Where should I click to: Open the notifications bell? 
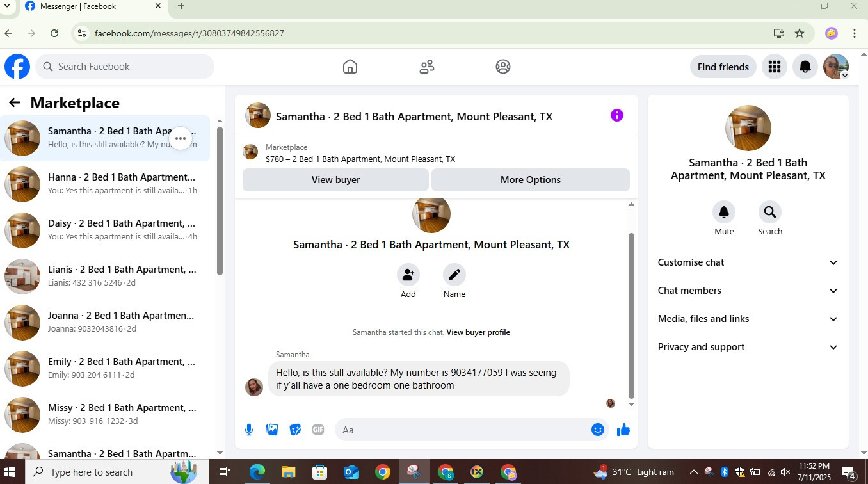805,67
